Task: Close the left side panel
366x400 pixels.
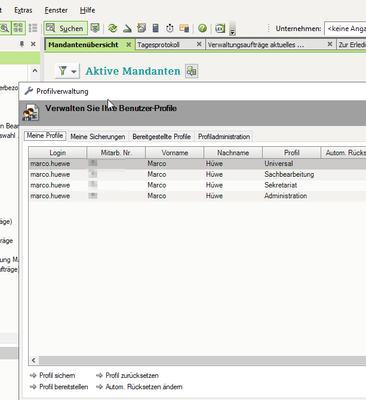Action: (x=33, y=44)
